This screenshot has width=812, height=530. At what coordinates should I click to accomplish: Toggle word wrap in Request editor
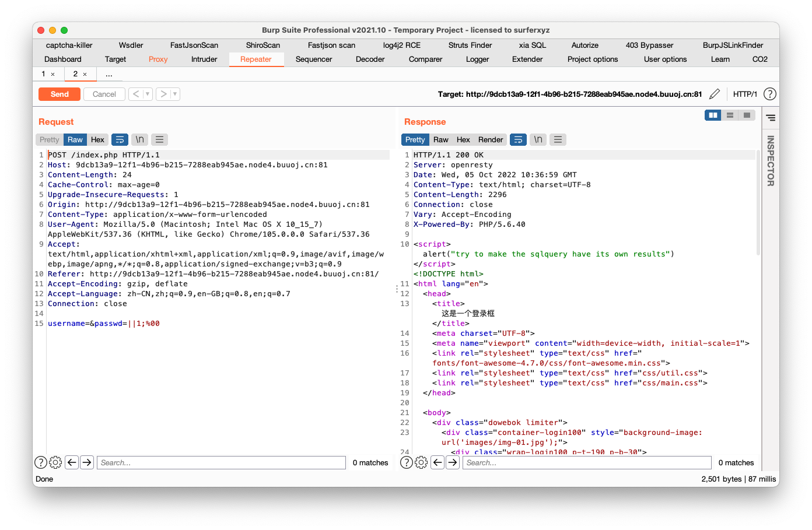(x=120, y=140)
